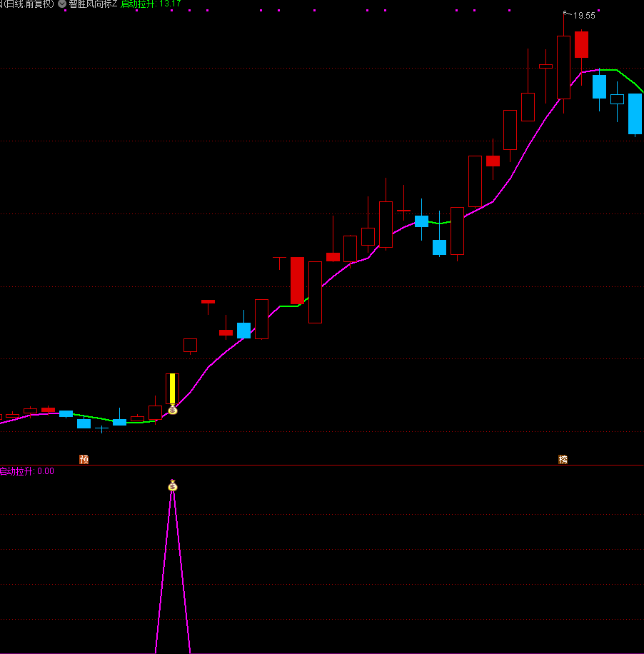Image resolution: width=644 pixels, height=654 pixels.
Task: Click the 预 marker icon on the timeline
Action: click(x=84, y=459)
